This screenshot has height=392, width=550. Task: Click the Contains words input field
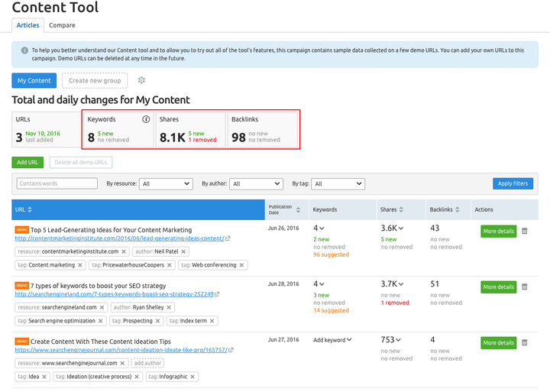click(x=57, y=183)
